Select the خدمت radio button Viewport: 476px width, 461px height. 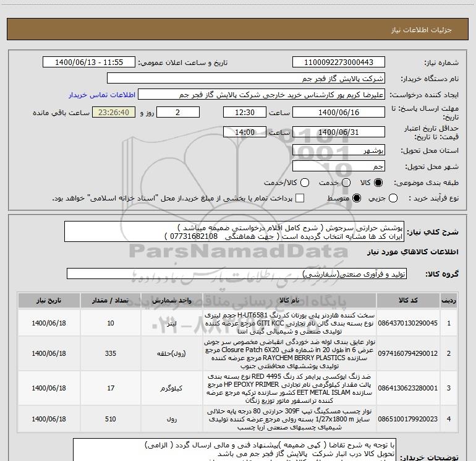click(346, 183)
